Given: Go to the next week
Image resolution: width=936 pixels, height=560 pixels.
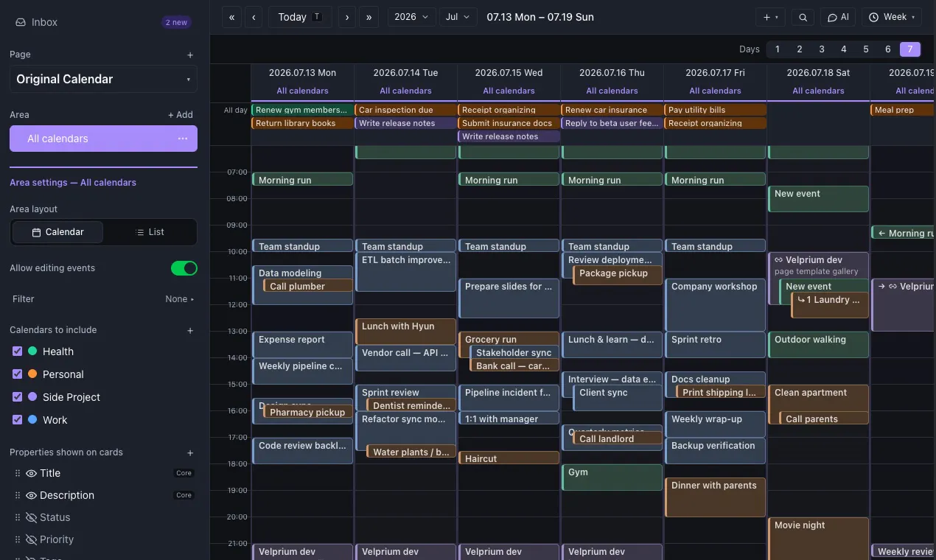Looking at the screenshot, I should (x=347, y=17).
